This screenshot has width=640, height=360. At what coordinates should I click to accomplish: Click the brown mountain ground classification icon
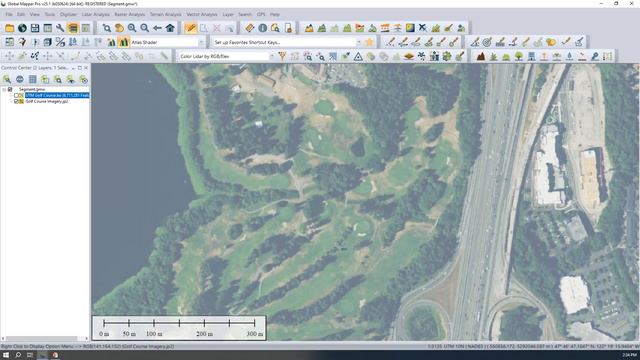click(481, 56)
